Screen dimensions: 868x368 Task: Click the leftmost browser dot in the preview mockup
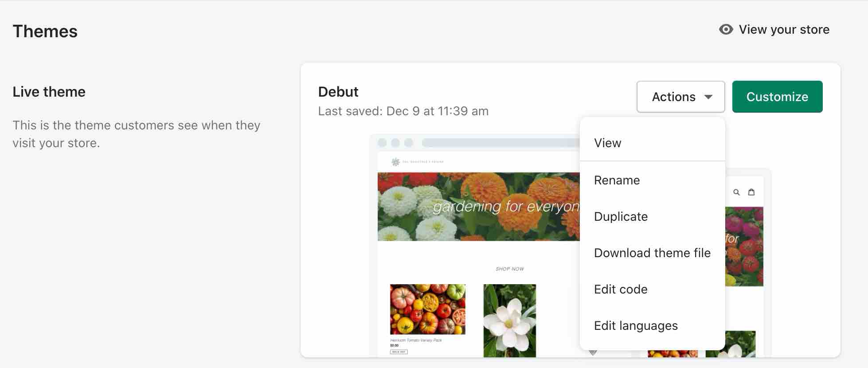(382, 142)
